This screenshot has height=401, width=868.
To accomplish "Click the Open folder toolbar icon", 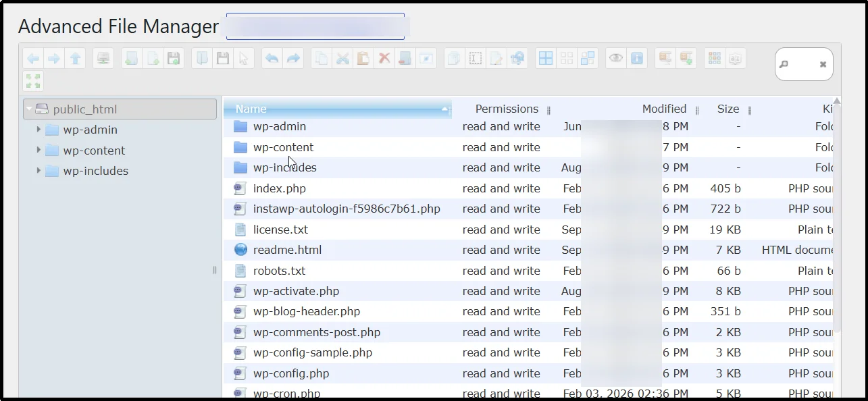I will click(x=201, y=59).
